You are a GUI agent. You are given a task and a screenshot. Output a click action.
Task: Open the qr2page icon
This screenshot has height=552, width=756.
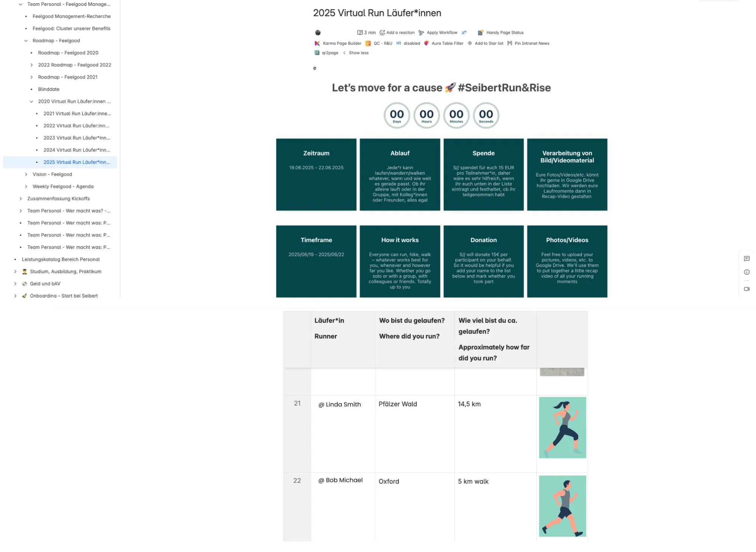pos(317,53)
